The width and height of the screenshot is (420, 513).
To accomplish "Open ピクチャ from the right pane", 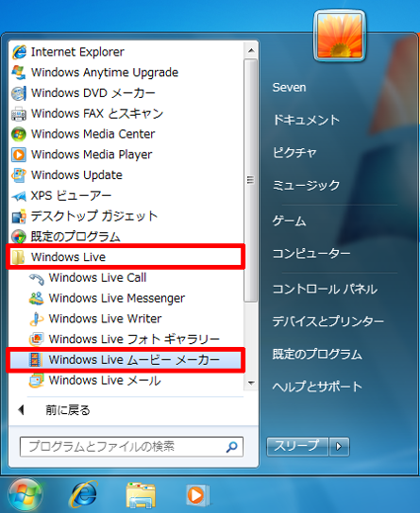I will pyautogui.click(x=294, y=152).
